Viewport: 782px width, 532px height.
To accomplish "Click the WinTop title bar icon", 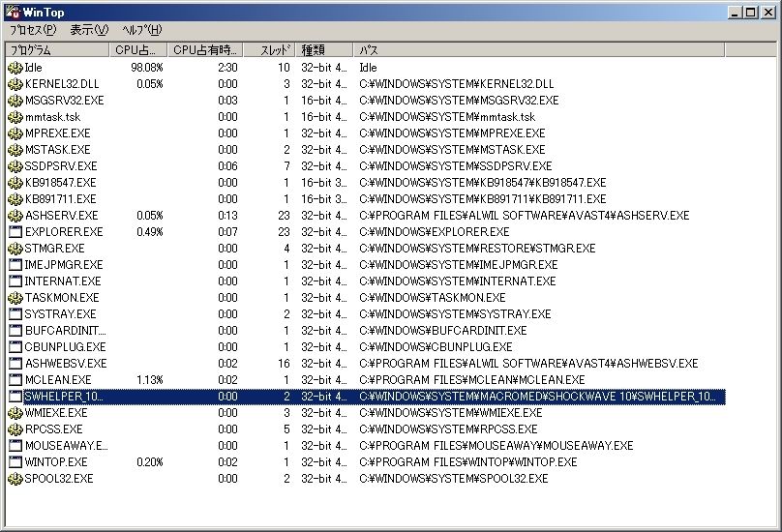I will pyautogui.click(x=13, y=12).
